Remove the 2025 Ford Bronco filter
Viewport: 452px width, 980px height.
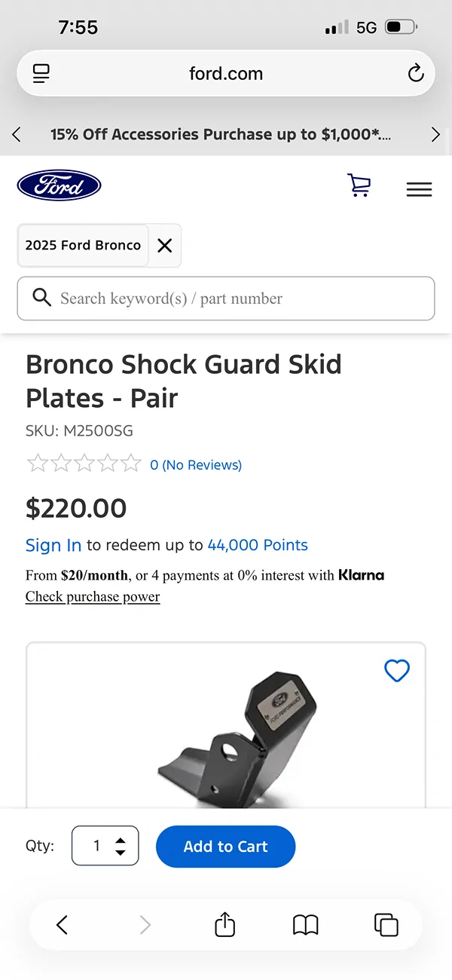point(164,245)
